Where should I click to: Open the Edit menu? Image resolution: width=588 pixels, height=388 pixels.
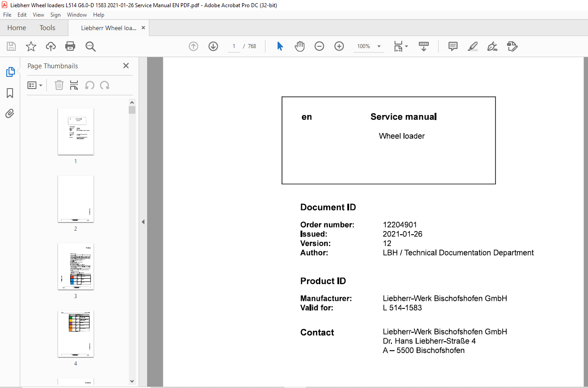click(22, 15)
